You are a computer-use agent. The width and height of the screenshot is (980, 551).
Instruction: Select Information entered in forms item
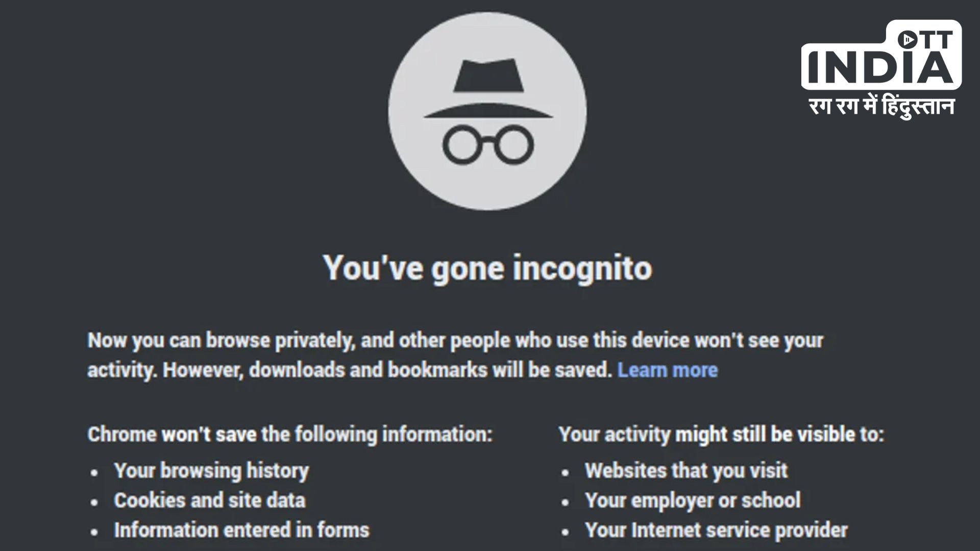coord(241,530)
